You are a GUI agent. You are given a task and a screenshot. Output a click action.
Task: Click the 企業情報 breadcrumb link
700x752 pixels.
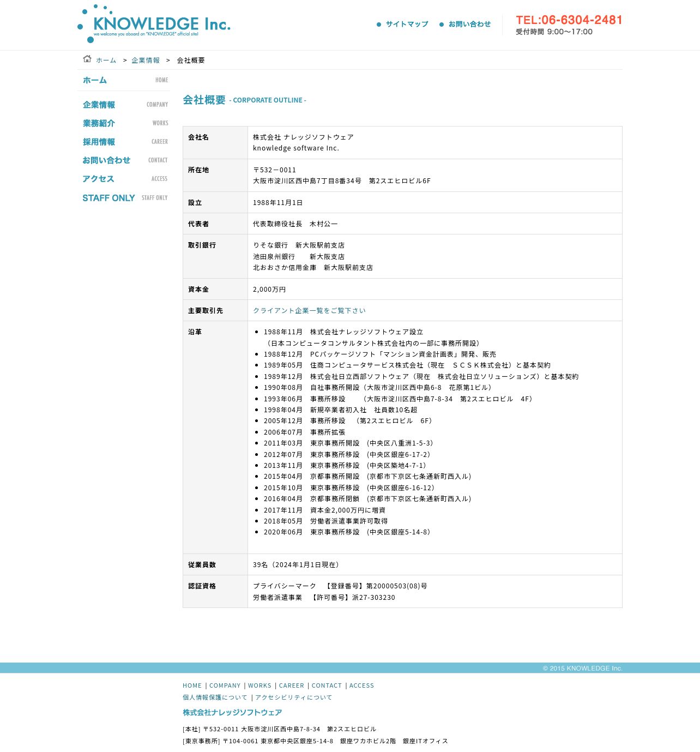pos(146,61)
